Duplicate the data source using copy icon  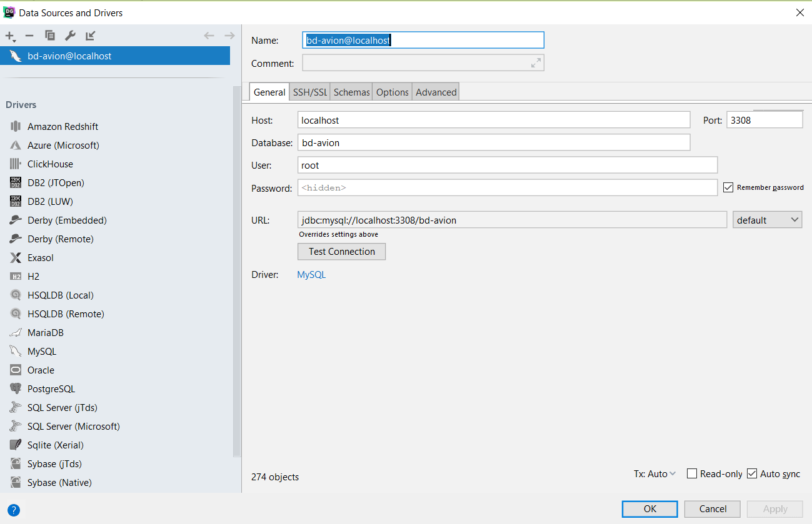coord(50,36)
